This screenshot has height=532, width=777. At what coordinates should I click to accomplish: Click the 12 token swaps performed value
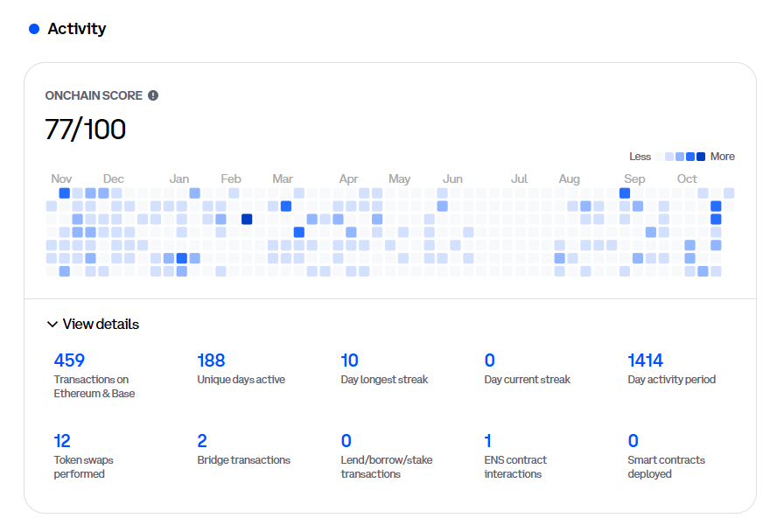(x=62, y=440)
